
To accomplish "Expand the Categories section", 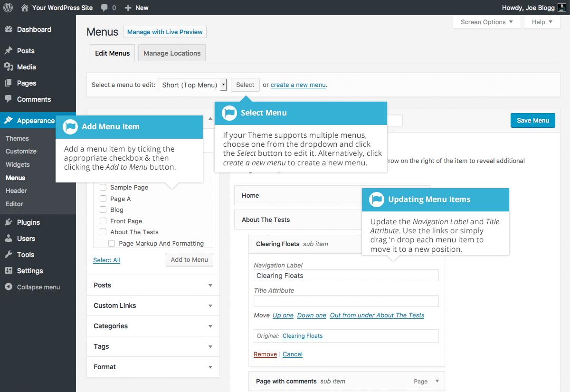I will [153, 326].
